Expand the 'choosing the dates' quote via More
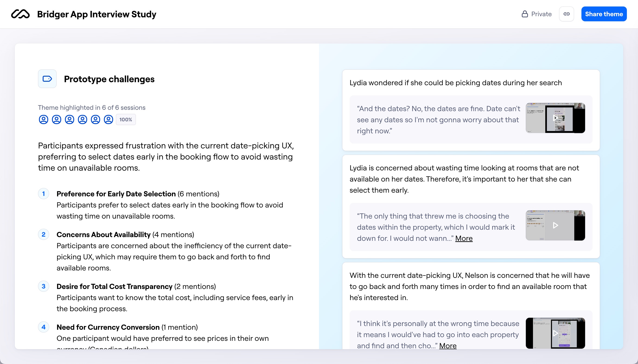The width and height of the screenshot is (638, 364). click(464, 238)
